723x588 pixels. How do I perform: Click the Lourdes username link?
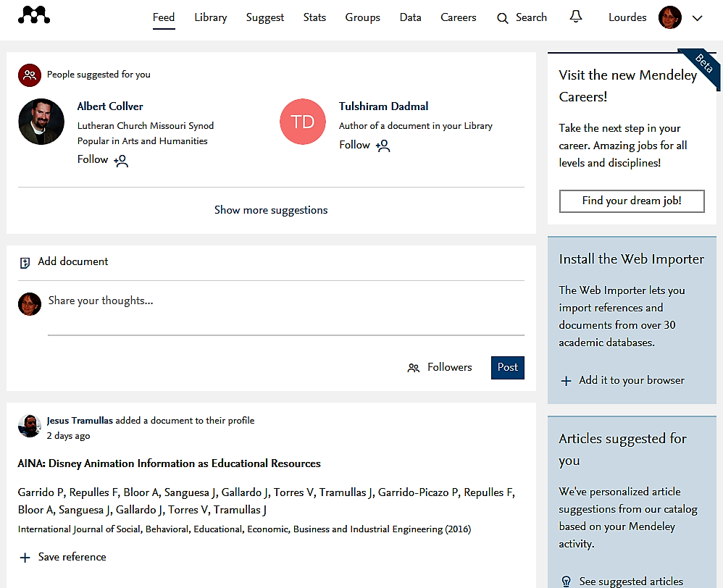(627, 17)
